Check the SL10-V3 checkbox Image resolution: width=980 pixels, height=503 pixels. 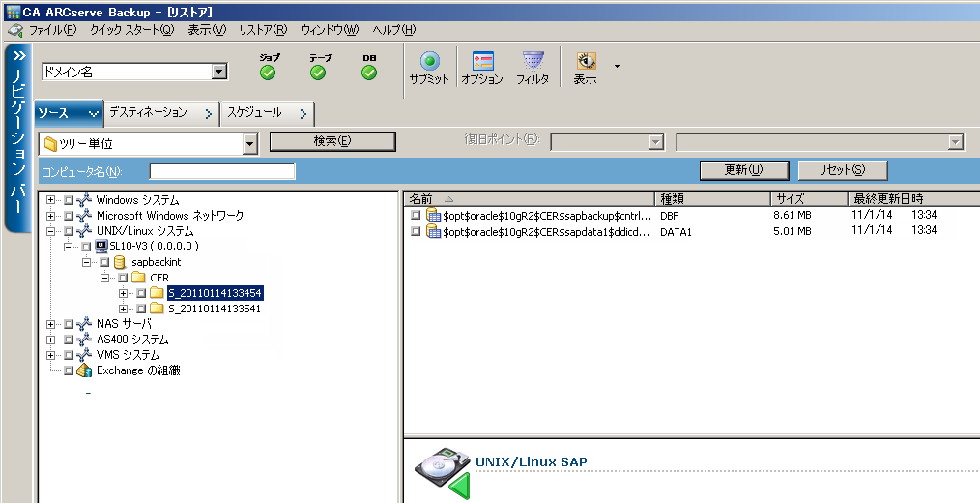point(86,247)
